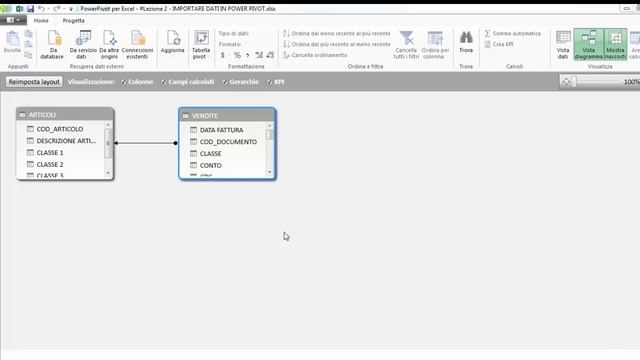Click Cancella ordinamento
The height and width of the screenshot is (360, 640).
[315, 55]
